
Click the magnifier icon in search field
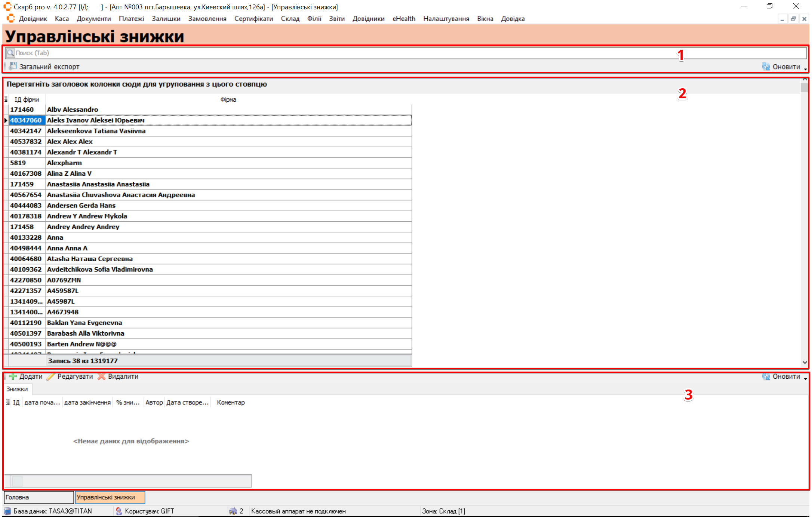click(10, 53)
